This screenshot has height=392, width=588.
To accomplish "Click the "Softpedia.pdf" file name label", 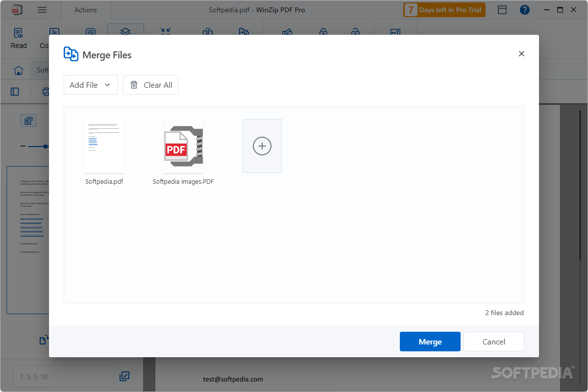I will (x=104, y=181).
